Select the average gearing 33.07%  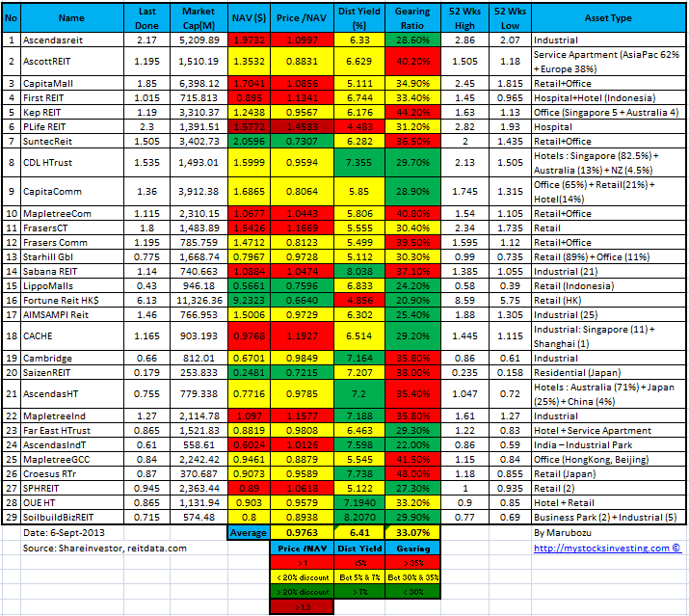[x=412, y=533]
